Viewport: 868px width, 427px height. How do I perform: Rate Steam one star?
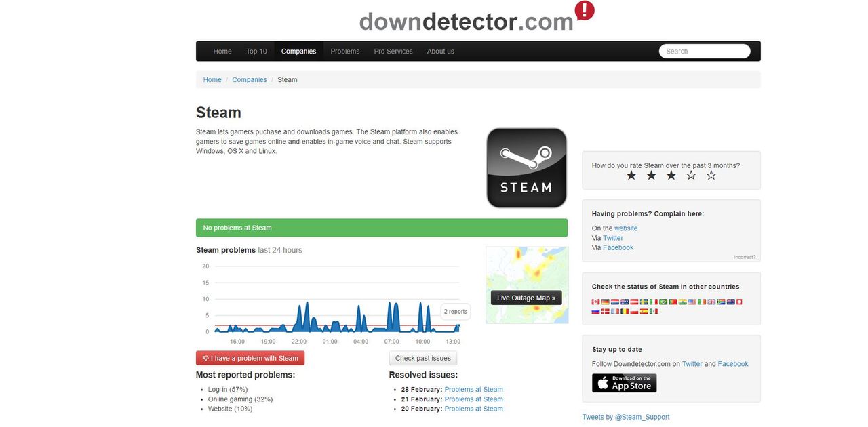coord(631,176)
